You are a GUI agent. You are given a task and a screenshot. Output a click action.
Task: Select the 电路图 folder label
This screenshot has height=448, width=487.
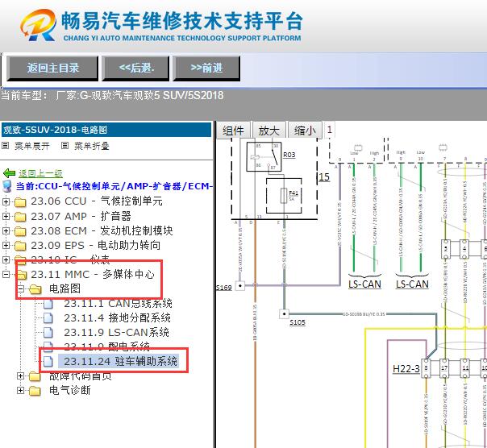tap(65, 288)
